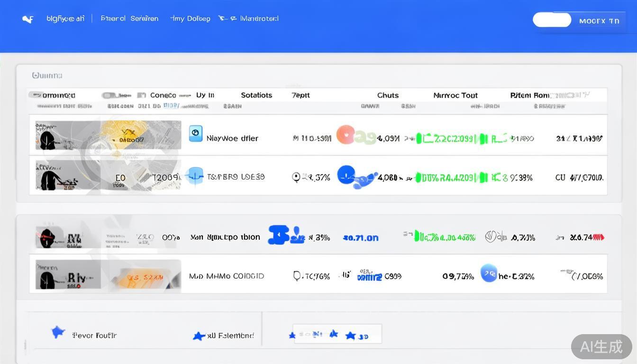This screenshot has height=364, width=637.
Task: Sort by the Sotatiots column header
Action: click(x=256, y=95)
